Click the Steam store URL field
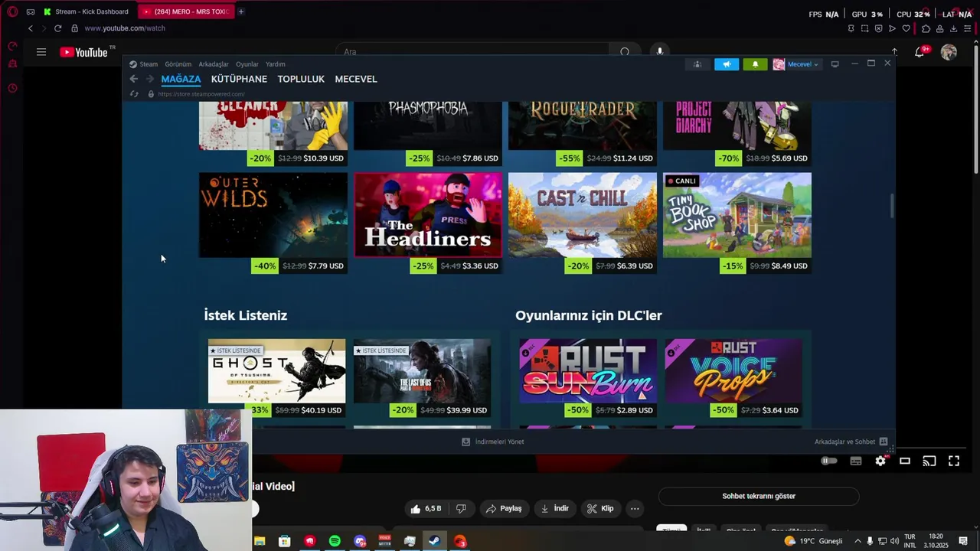Screen dimensions: 980x551 click(x=201, y=94)
